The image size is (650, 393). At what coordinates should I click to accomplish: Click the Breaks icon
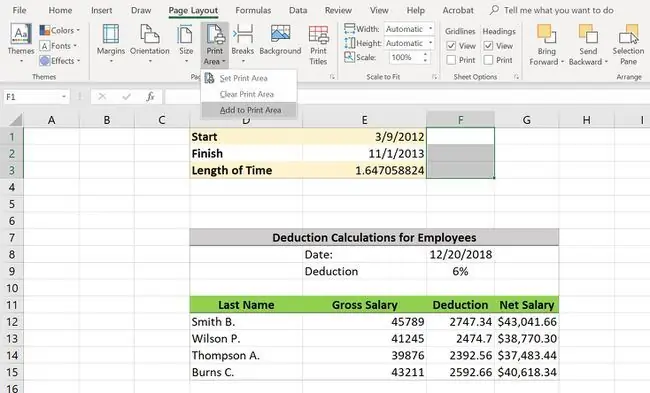point(243,34)
